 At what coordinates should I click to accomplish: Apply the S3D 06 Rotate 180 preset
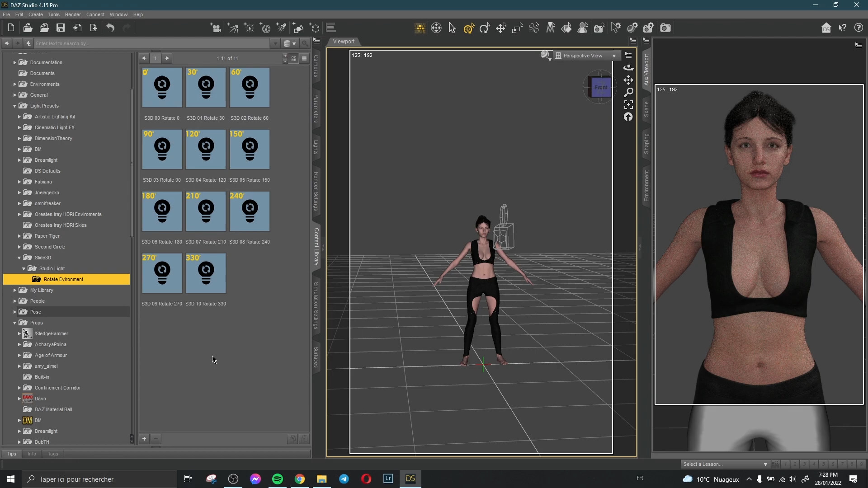tap(162, 211)
